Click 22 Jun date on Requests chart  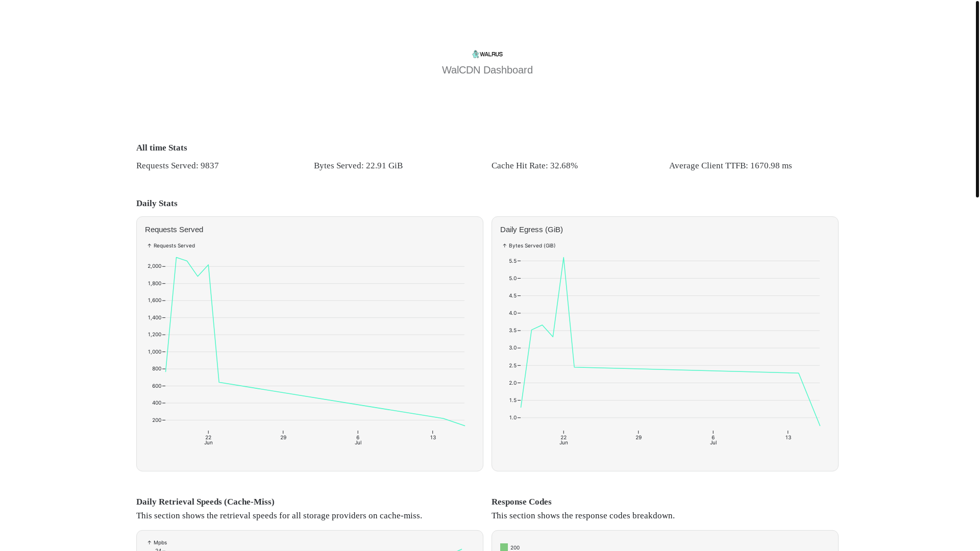pos(208,440)
